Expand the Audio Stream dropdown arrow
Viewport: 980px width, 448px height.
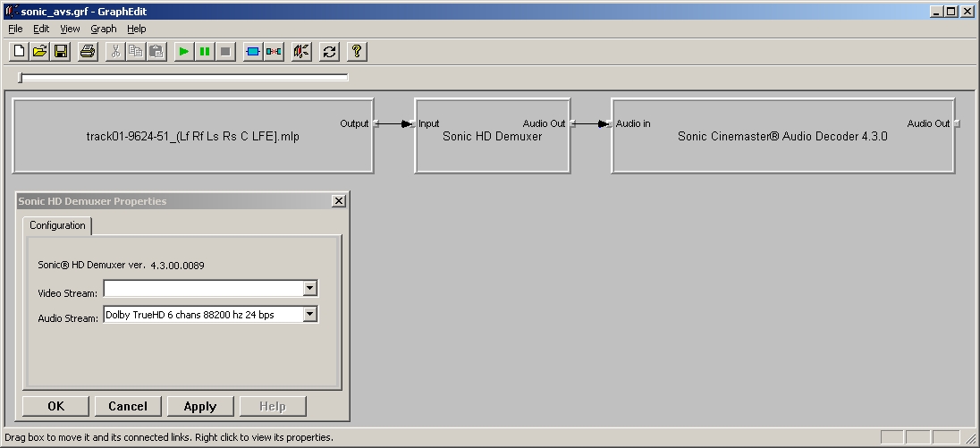[x=309, y=314]
